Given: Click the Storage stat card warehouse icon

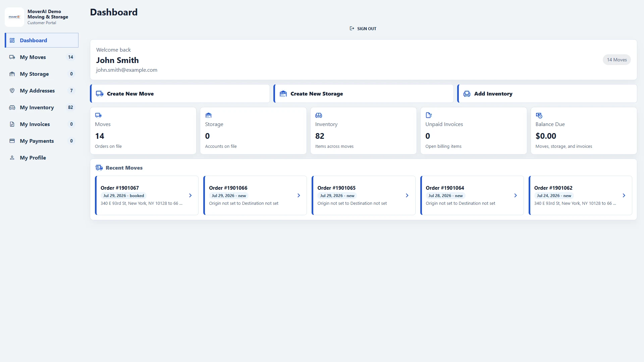Looking at the screenshot, I should (x=208, y=115).
